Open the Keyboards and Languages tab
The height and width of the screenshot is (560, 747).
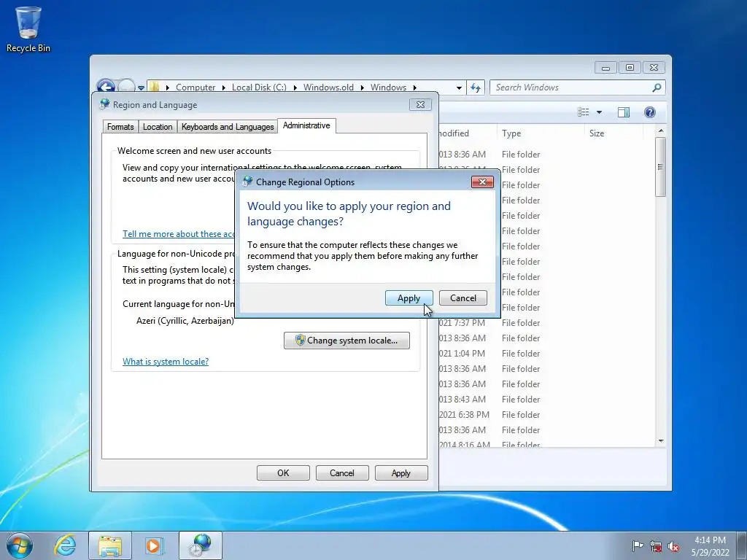coord(228,127)
